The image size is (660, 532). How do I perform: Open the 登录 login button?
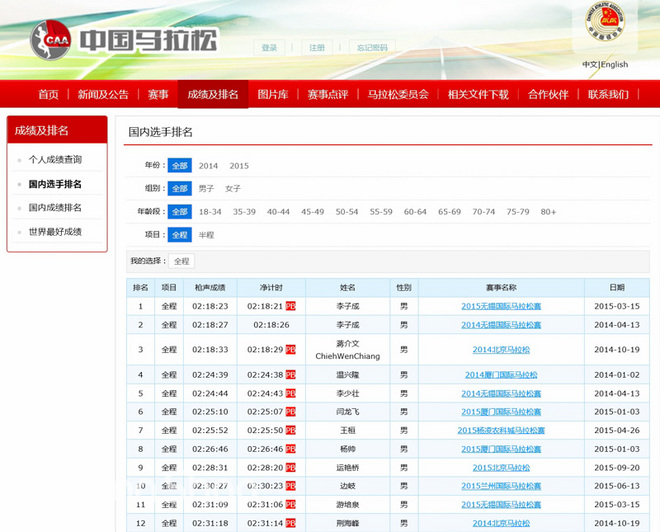tap(269, 48)
